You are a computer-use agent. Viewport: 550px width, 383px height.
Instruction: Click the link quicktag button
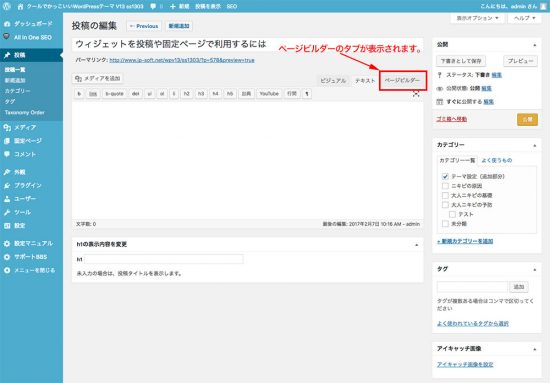(x=93, y=94)
